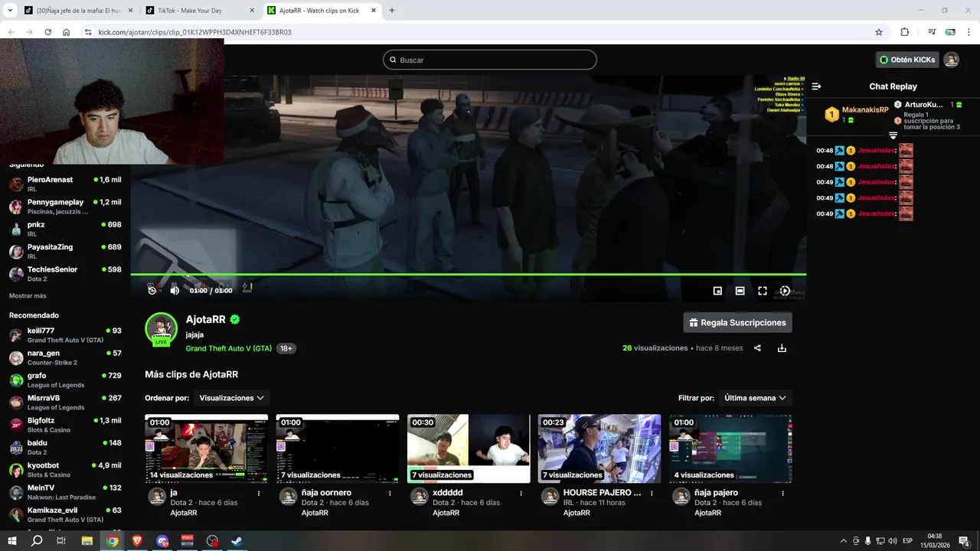This screenshot has width=980, height=551.
Task: Play the "ja" clip thumbnail
Action: [206, 448]
